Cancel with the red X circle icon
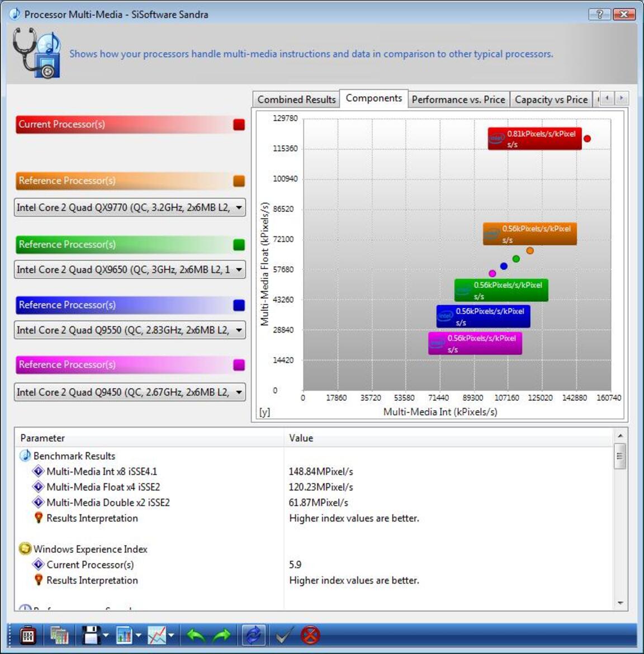Viewport: 644px width, 654px height. click(x=310, y=635)
